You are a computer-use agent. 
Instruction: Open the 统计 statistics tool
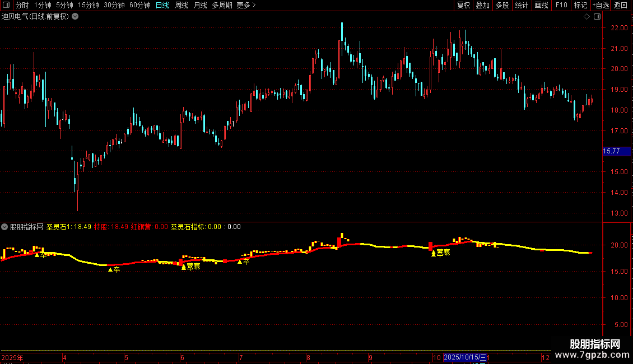522,5
